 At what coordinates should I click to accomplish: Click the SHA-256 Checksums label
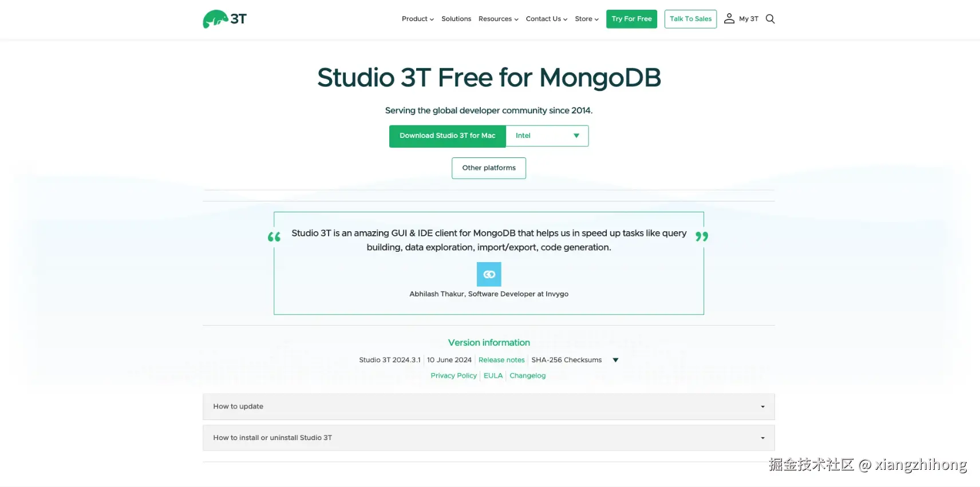566,360
